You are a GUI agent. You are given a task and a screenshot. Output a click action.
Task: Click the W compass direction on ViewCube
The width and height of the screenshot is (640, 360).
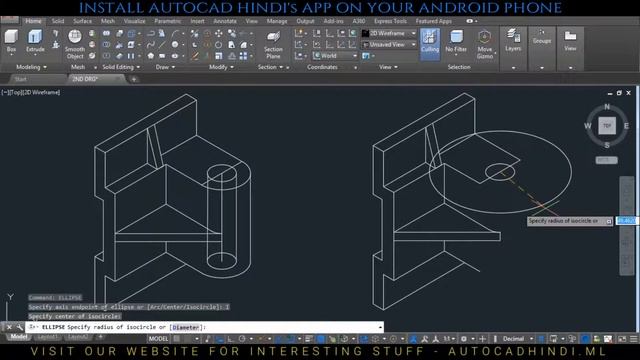(x=588, y=126)
